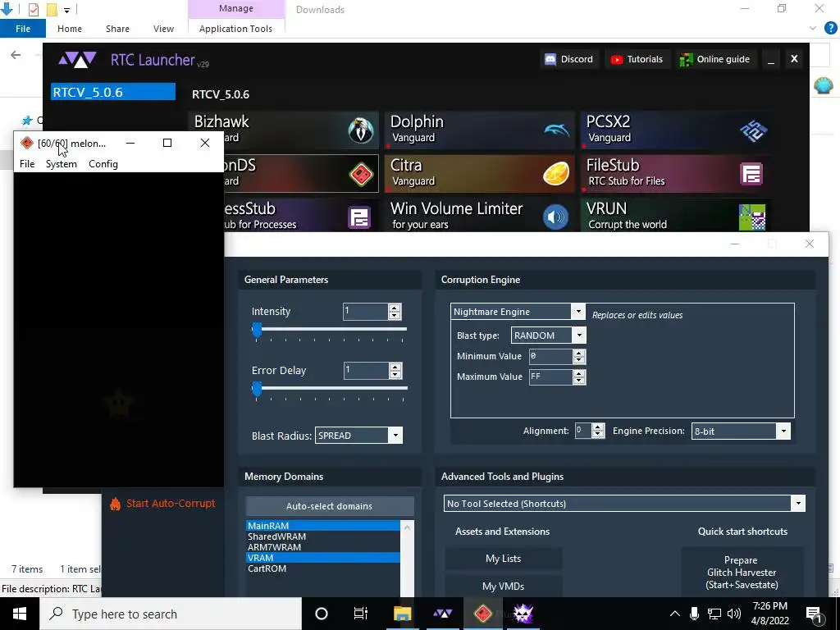Image resolution: width=840 pixels, height=630 pixels.
Task: Click Prepare Glitch Harvester shortcut
Action: (x=742, y=572)
